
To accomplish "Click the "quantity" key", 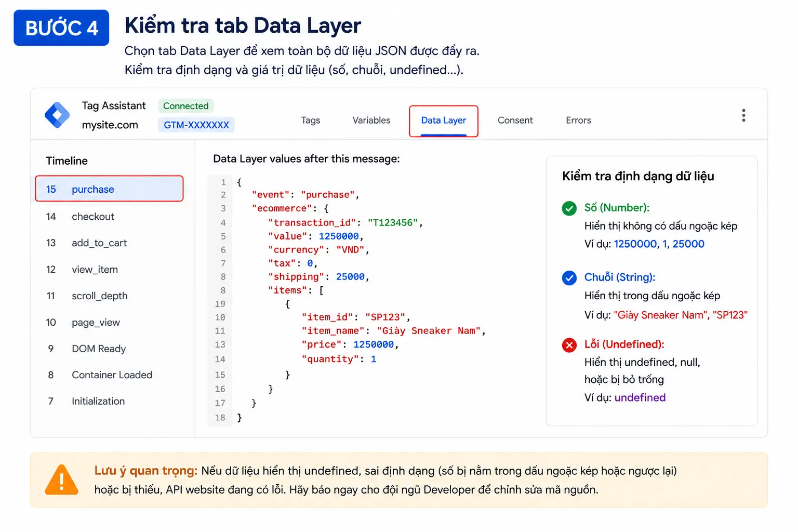I will tap(330, 359).
